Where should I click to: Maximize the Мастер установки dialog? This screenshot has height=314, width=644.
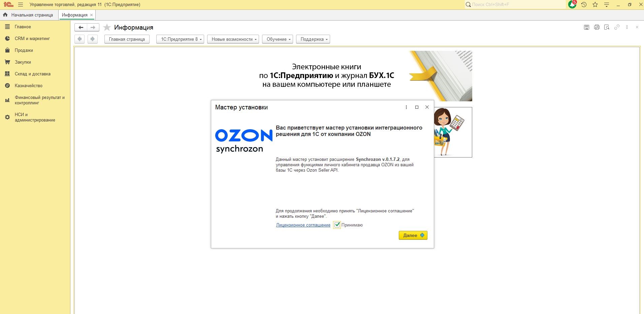pos(417,107)
